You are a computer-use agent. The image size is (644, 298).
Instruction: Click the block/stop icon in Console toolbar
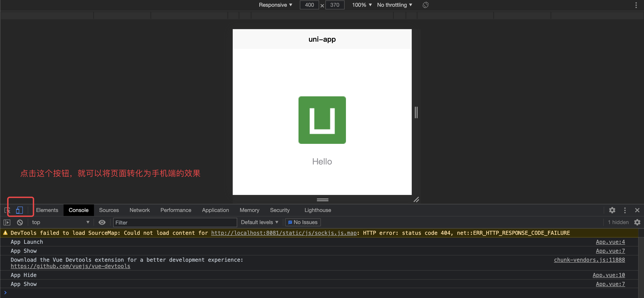pos(19,222)
